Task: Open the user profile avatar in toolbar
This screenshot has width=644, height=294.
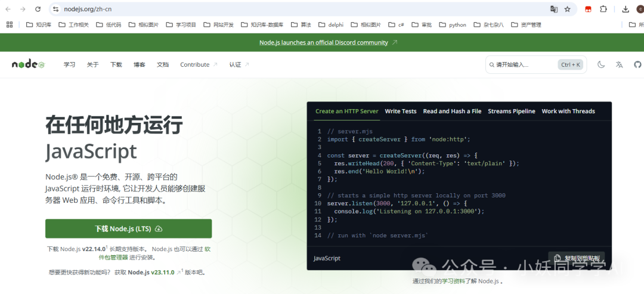Action: coord(640,9)
